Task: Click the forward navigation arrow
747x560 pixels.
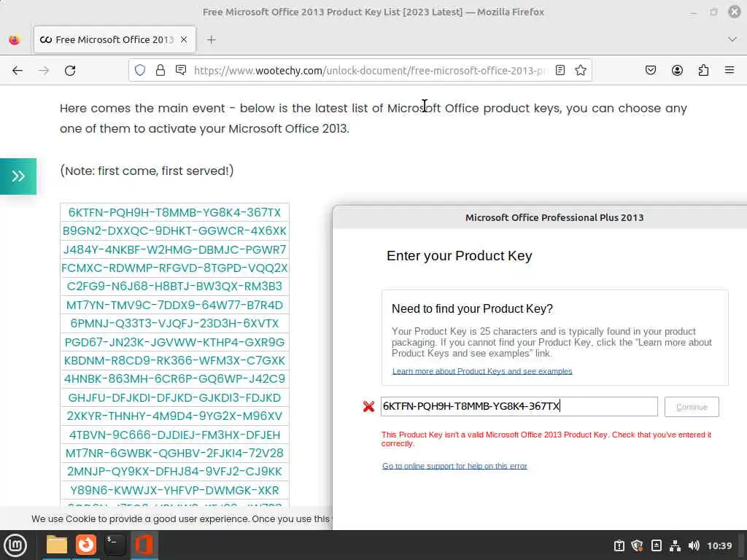Action: [44, 71]
